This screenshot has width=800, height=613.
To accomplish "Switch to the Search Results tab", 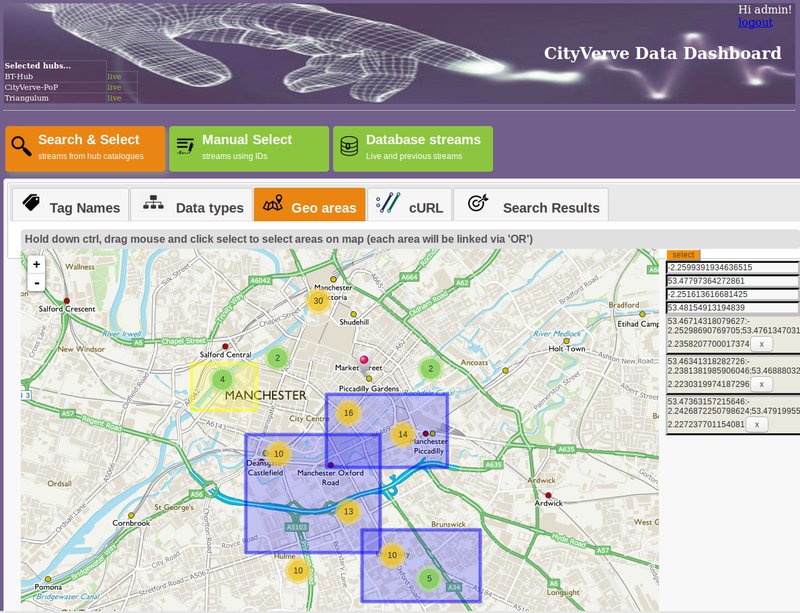I will (x=533, y=207).
